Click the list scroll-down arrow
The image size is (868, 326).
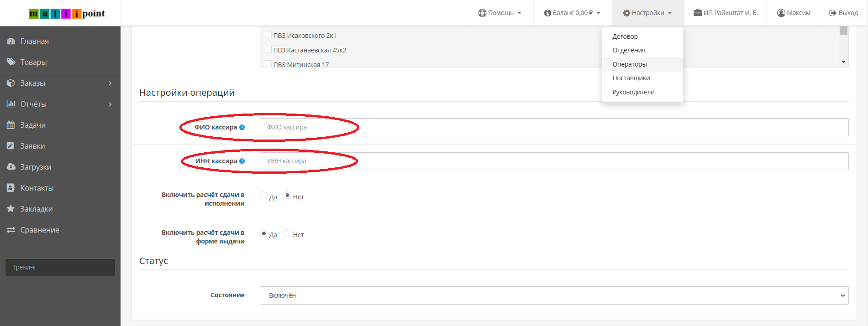click(843, 62)
